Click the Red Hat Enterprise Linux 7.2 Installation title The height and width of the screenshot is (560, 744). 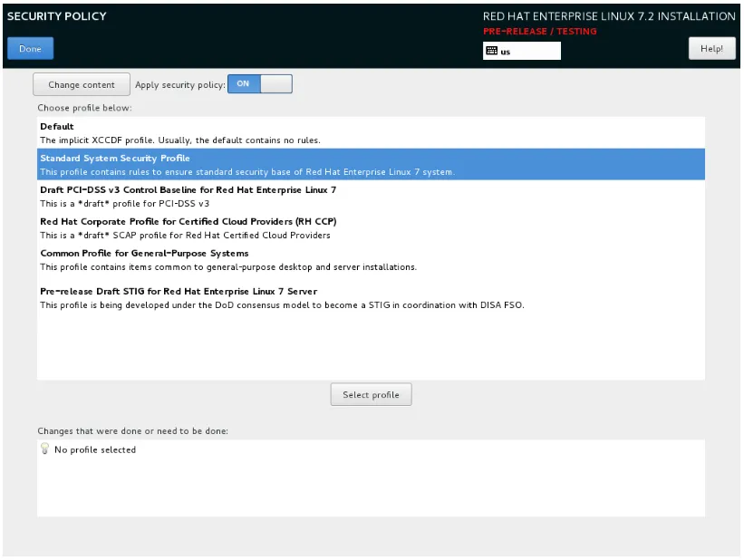[609, 16]
